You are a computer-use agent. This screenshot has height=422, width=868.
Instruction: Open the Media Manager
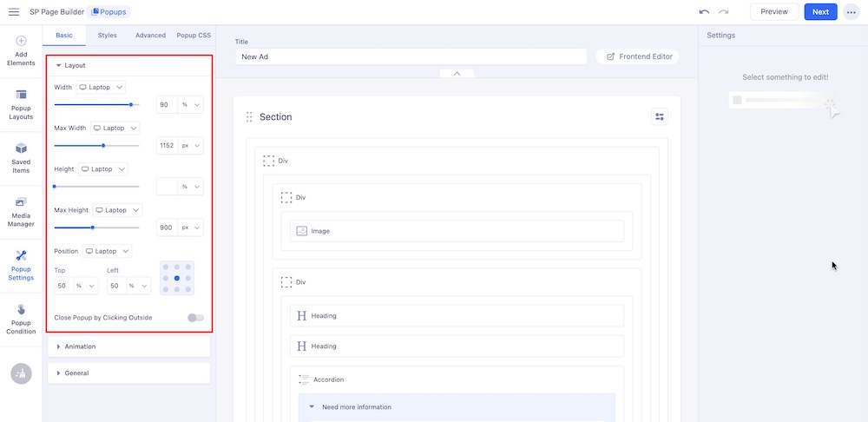click(21, 212)
